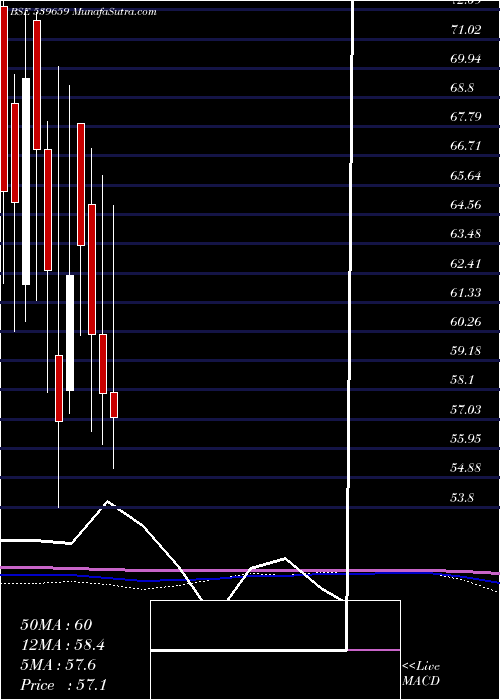Click the Price : 57.1 value
Image resolution: width=500 pixels, height=700 pixels.
tap(63, 685)
